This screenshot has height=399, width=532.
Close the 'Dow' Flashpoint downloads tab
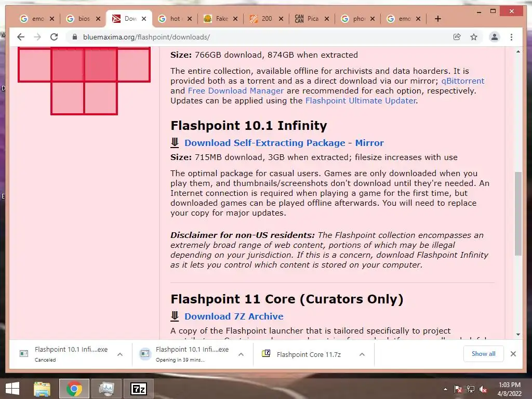tap(144, 19)
